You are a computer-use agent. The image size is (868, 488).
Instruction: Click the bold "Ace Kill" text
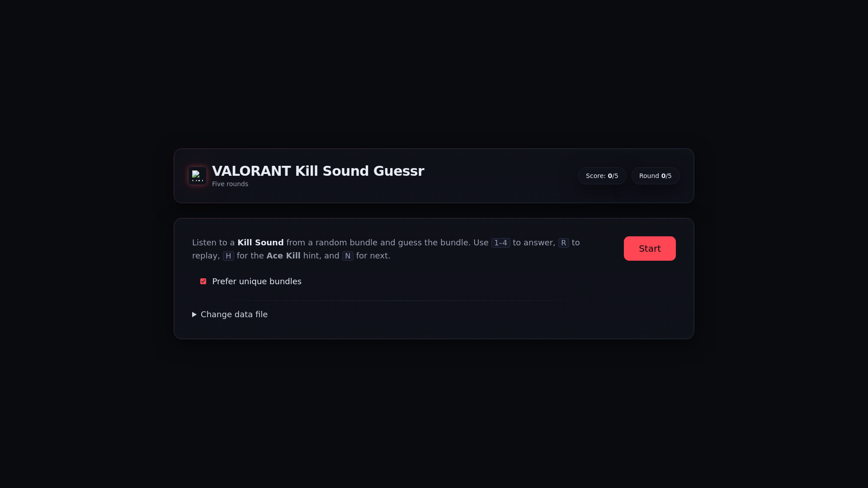(x=283, y=256)
